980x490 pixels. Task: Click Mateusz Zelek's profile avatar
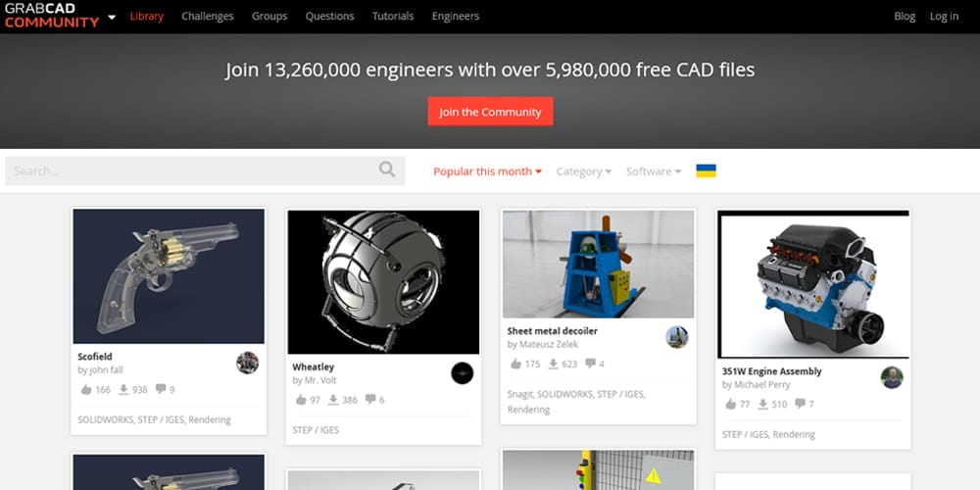point(677,337)
